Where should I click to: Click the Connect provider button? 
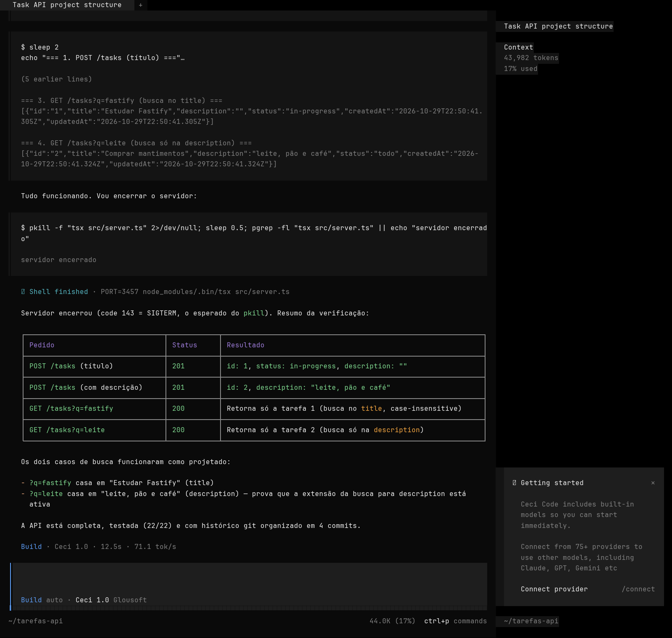(554, 589)
